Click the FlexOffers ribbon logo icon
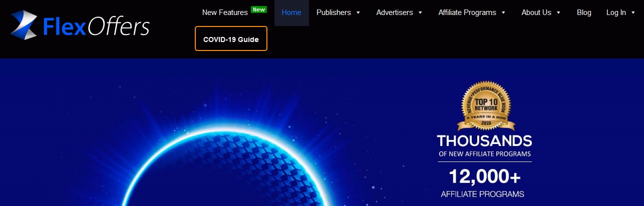644x206 pixels. (x=24, y=25)
